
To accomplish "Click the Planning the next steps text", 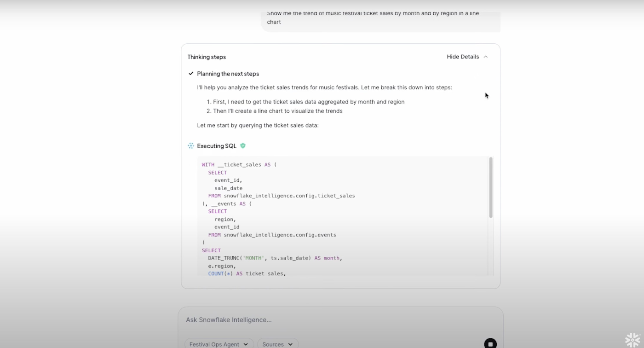I will pyautogui.click(x=228, y=74).
